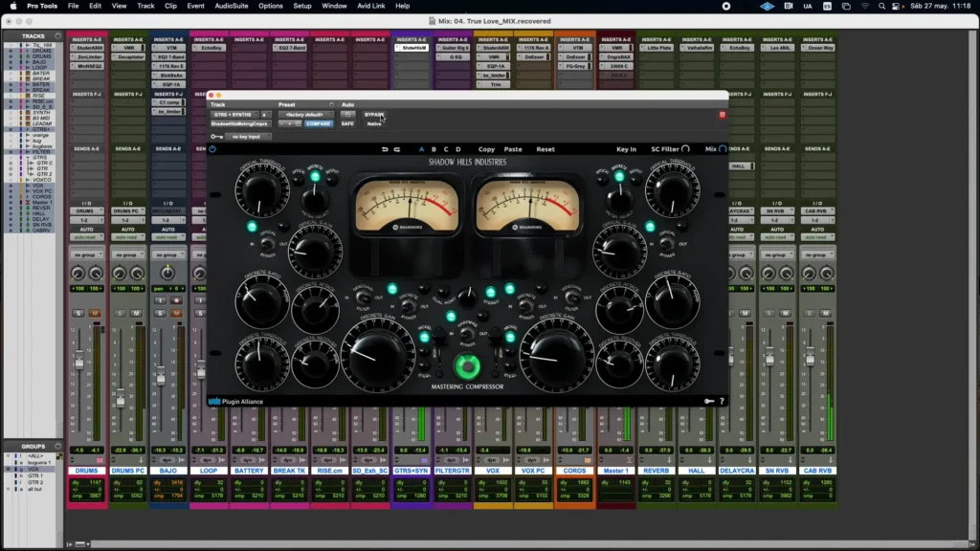Flip the left Sidechain Filter switch
Image resolution: width=980 pixels, height=551 pixels.
(363, 298)
